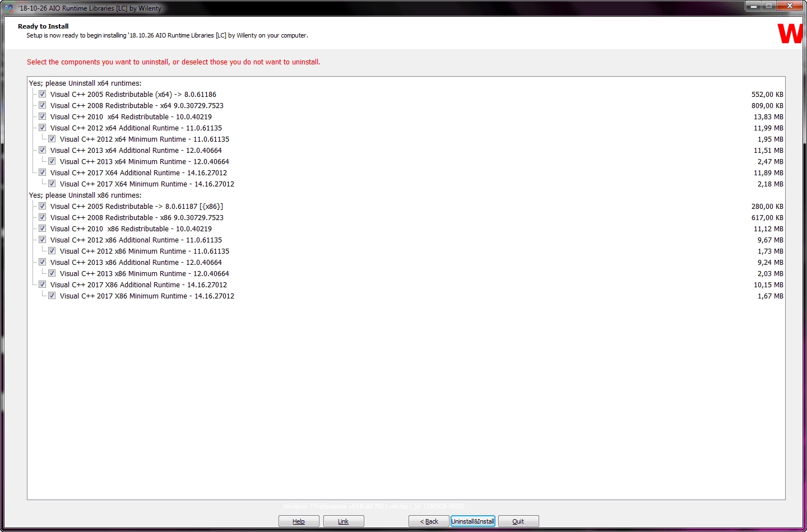Uncheck Visual C++ 2005 Redistributable {x86} checkbox
Viewport: 807px width, 532px height.
(x=43, y=206)
